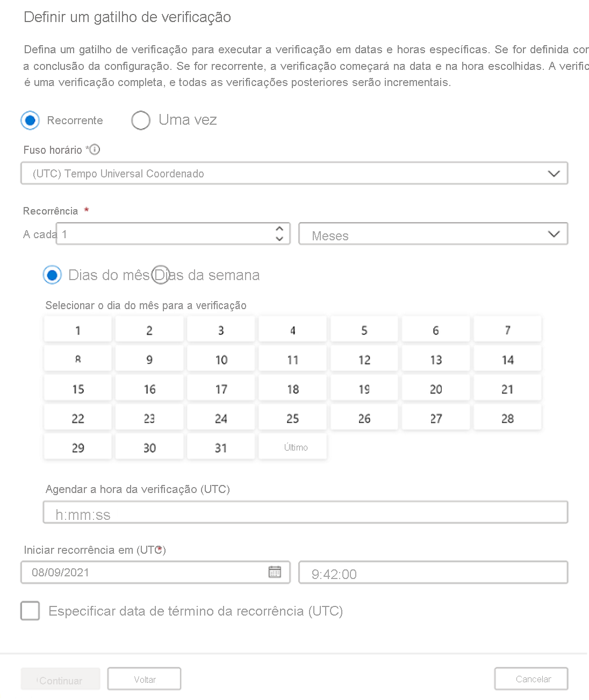Image resolution: width=589 pixels, height=700 pixels.
Task: Click the 9:42:00 start time field
Action: point(433,572)
